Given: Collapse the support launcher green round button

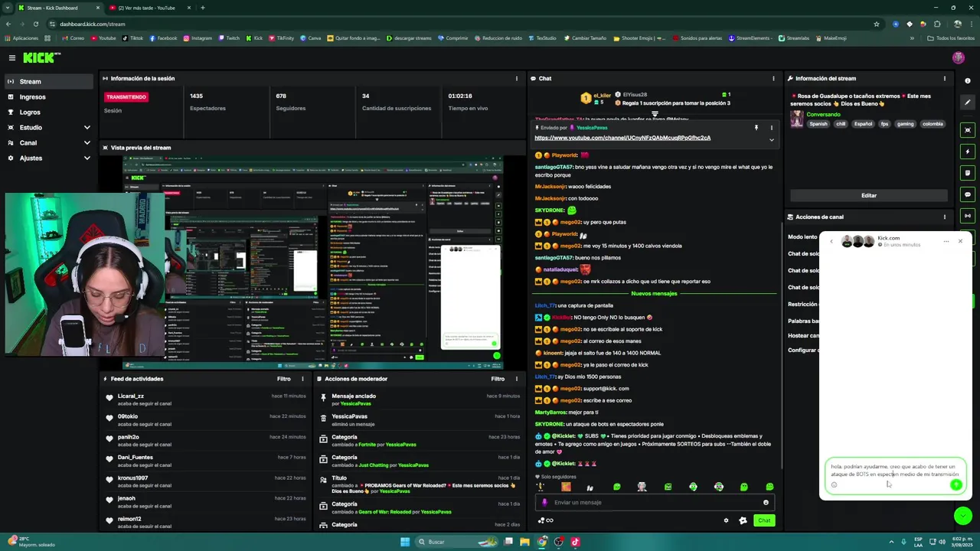Looking at the screenshot, I should pos(963,517).
